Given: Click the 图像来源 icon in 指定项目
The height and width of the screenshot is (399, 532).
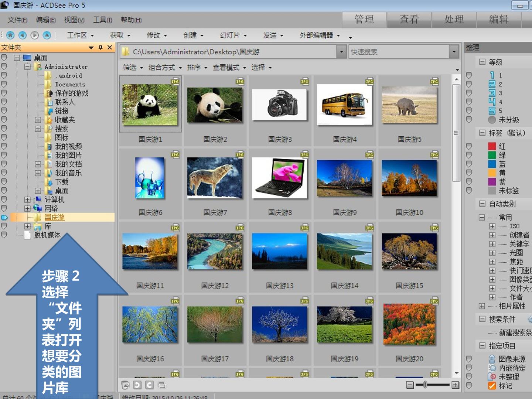Looking at the screenshot, I should tap(492, 359).
